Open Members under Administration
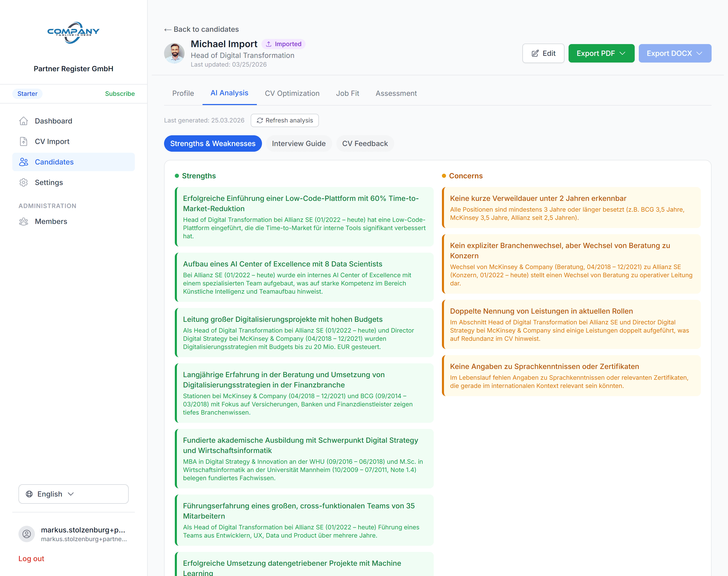The width and height of the screenshot is (728, 576). (51, 221)
